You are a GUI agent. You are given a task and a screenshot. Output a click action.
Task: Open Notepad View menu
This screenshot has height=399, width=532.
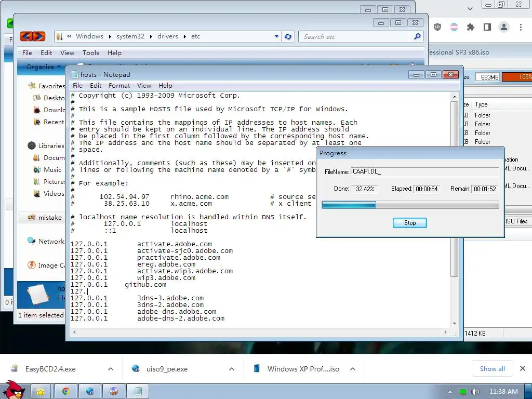tap(144, 86)
